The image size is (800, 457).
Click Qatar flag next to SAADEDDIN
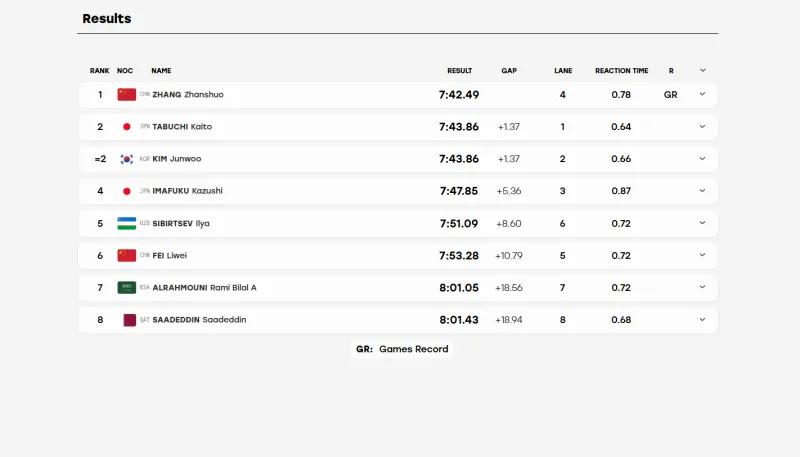pos(130,320)
